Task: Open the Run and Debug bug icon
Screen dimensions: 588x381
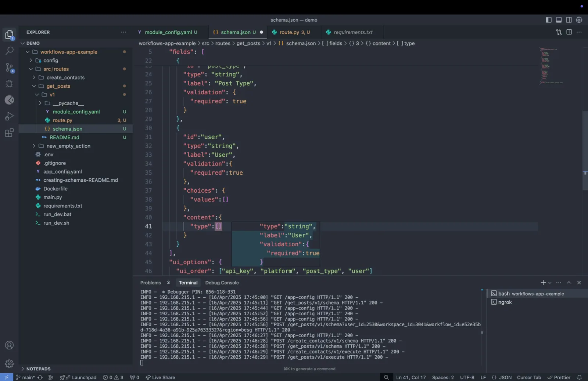Action: click(x=9, y=84)
